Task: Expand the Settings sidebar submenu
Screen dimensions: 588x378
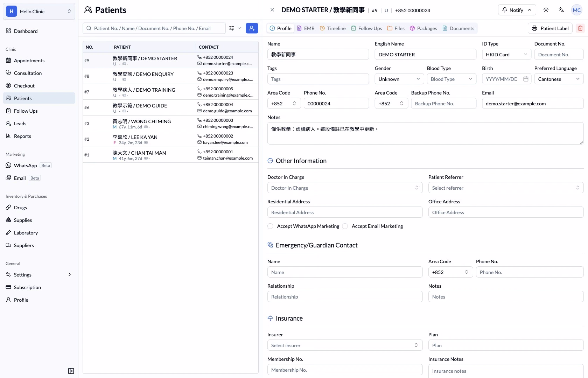Action: (39, 275)
